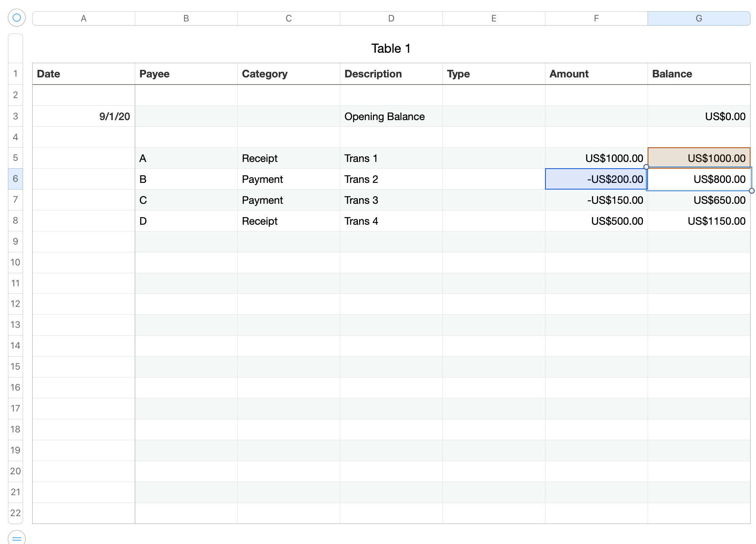Select row 1 header number
The width and height of the screenshot is (756, 544).
tap(15, 74)
